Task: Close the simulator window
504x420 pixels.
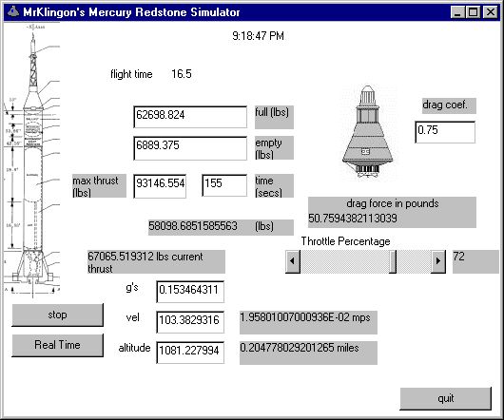Action: pyautogui.click(x=490, y=12)
